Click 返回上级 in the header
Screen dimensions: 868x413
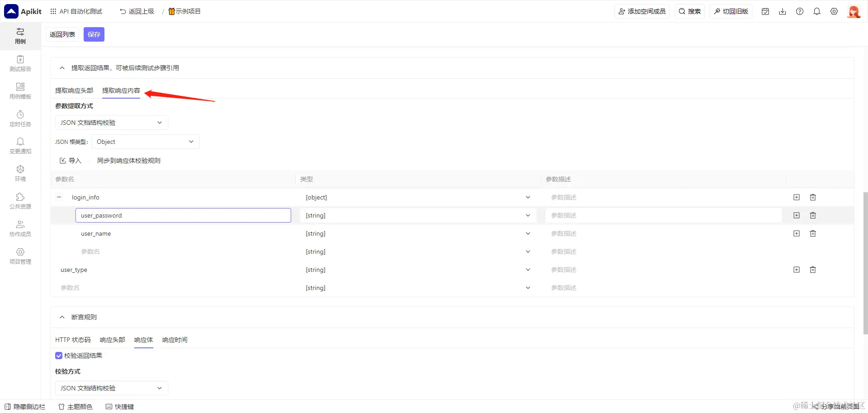137,11
